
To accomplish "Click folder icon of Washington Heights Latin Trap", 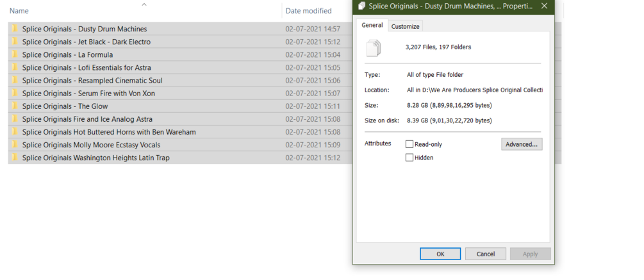I will 15,158.
